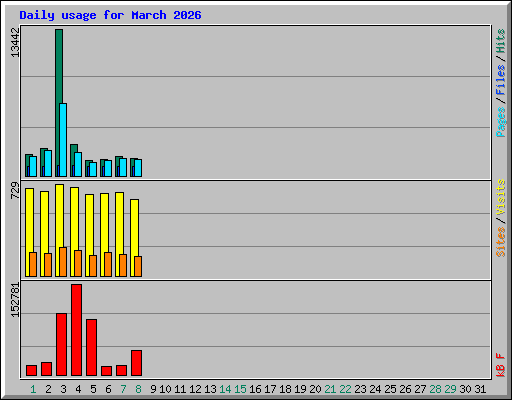Click the 'Files' legend label
Screen dimensions: 512x400
(x=500, y=80)
